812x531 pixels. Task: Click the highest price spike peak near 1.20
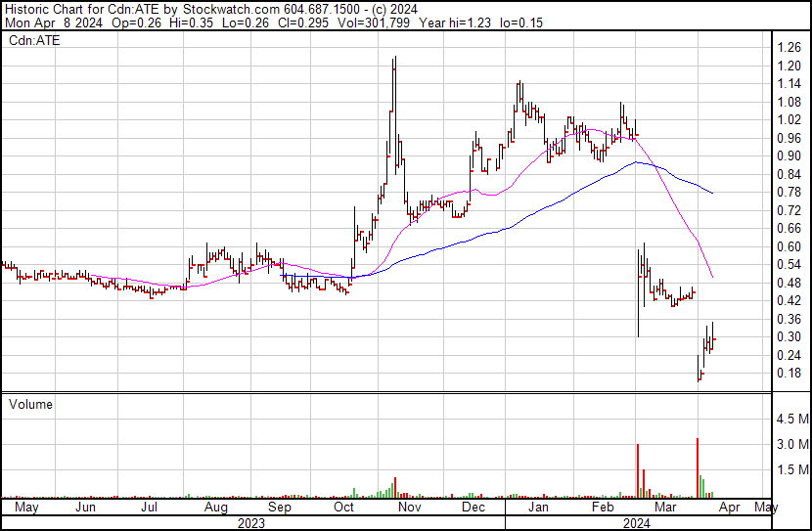[x=394, y=59]
